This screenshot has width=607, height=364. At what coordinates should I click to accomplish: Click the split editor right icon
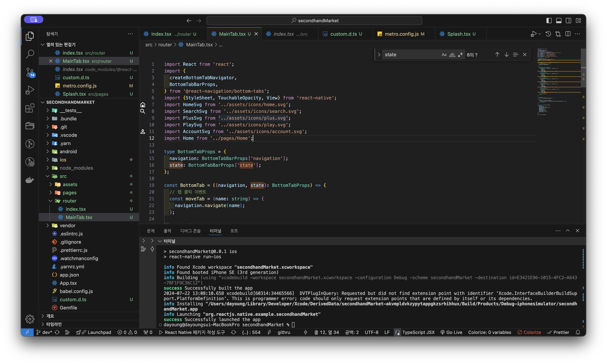point(568,34)
